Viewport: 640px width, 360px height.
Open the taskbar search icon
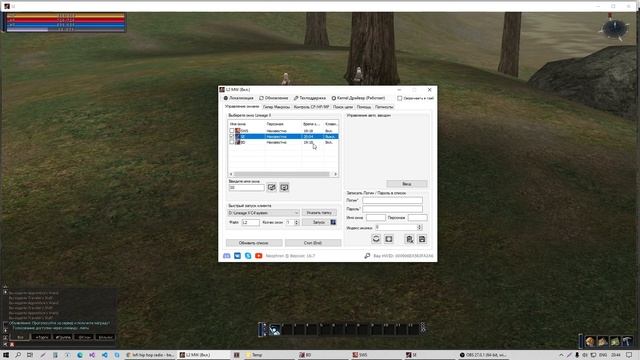18,355
